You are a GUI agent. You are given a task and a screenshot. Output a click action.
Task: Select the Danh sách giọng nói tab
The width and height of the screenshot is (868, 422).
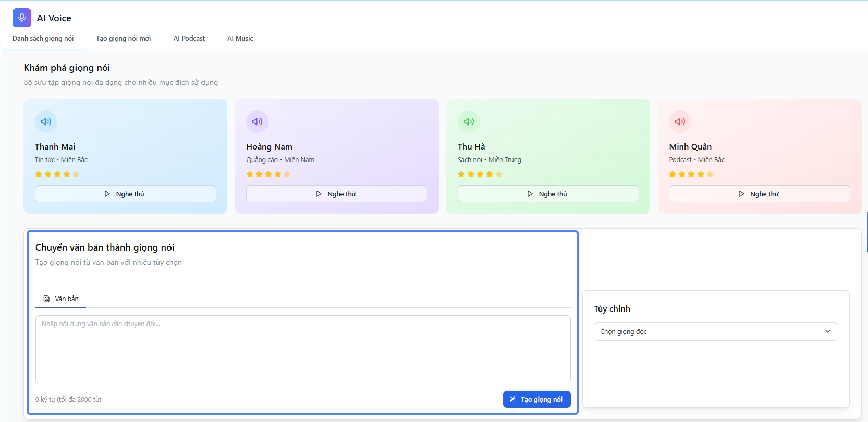click(43, 39)
